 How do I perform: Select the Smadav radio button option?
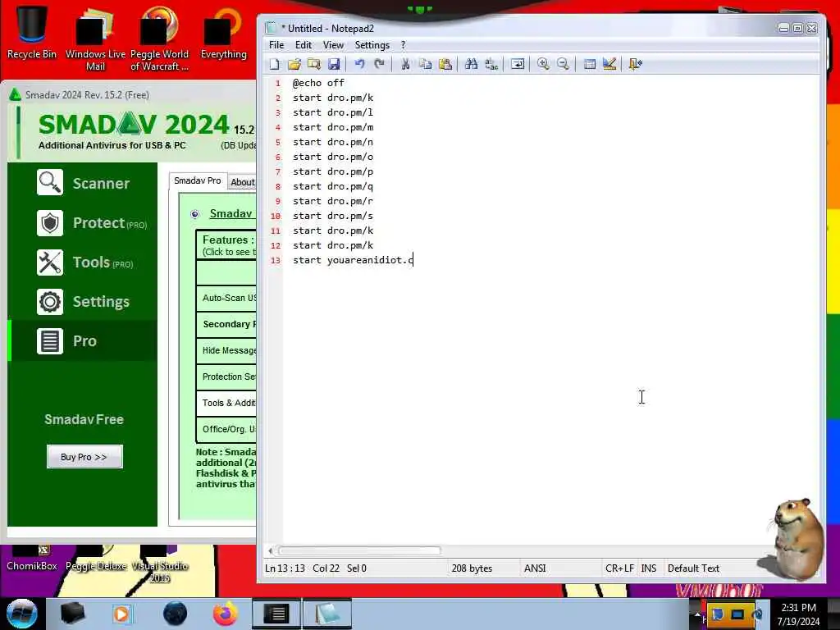point(195,214)
